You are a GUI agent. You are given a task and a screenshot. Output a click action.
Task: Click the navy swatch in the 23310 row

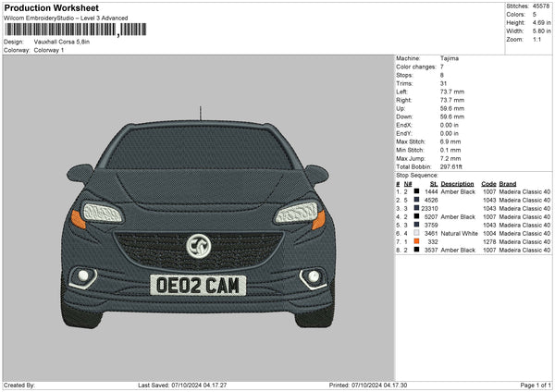pyautogui.click(x=416, y=208)
